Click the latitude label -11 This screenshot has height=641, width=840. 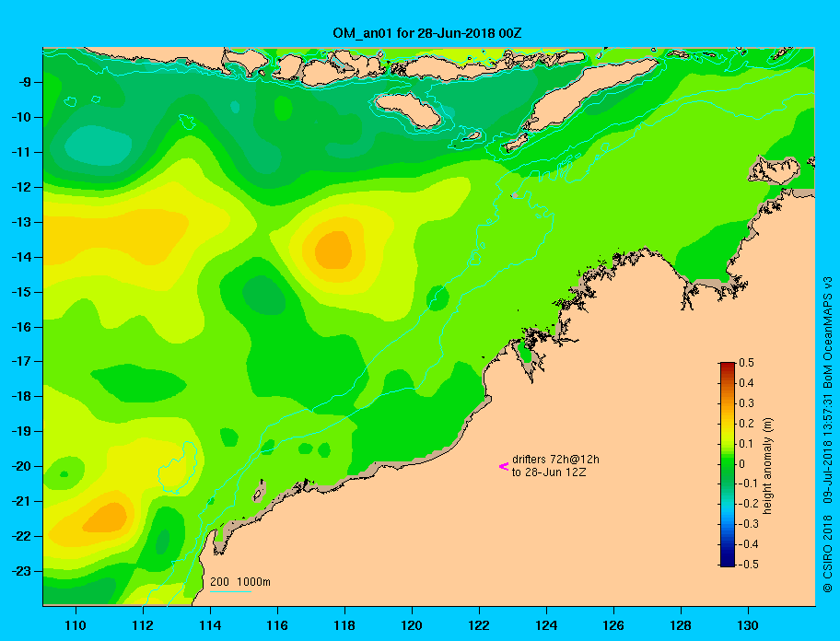22,152
